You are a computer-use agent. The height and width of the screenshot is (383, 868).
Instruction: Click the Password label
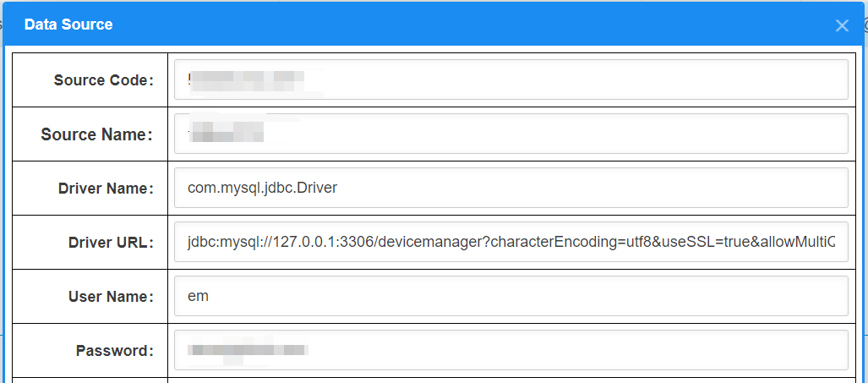(x=115, y=351)
